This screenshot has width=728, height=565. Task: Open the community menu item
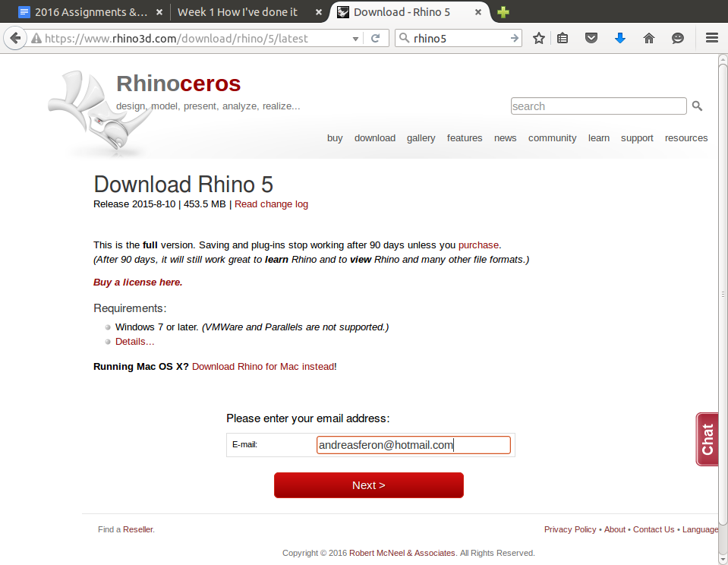point(552,138)
